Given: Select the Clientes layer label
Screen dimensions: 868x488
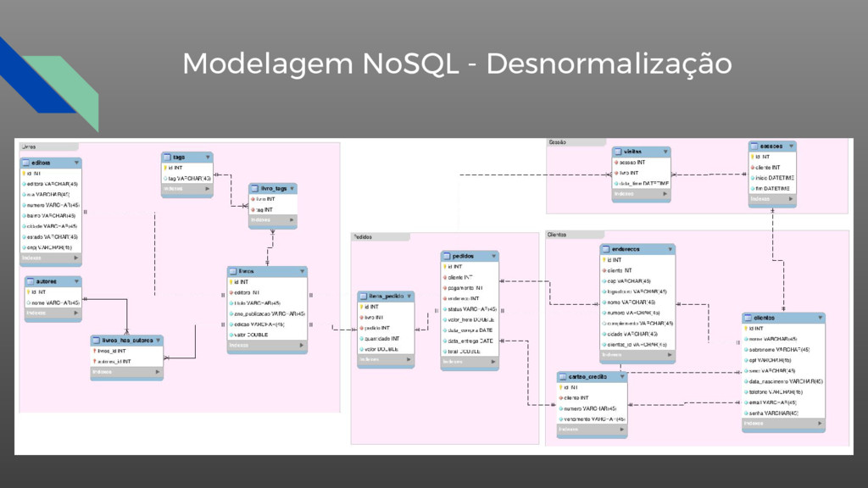Looking at the screenshot, I should click(557, 236).
